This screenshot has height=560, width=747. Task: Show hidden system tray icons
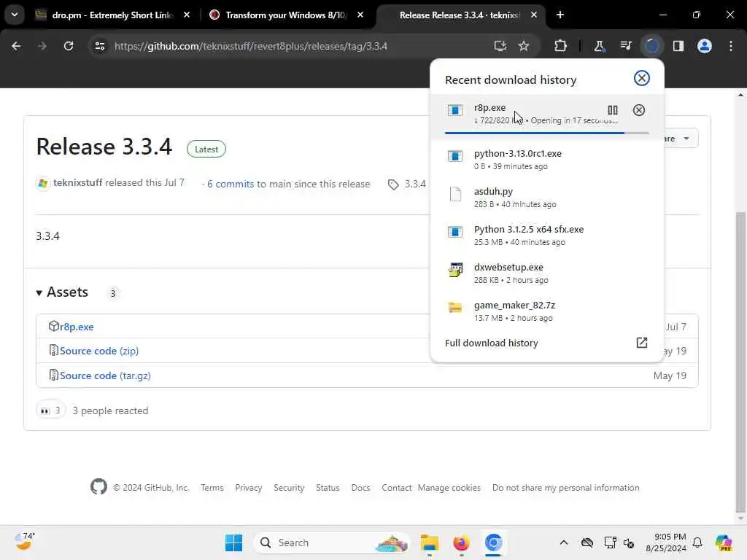[564, 542]
